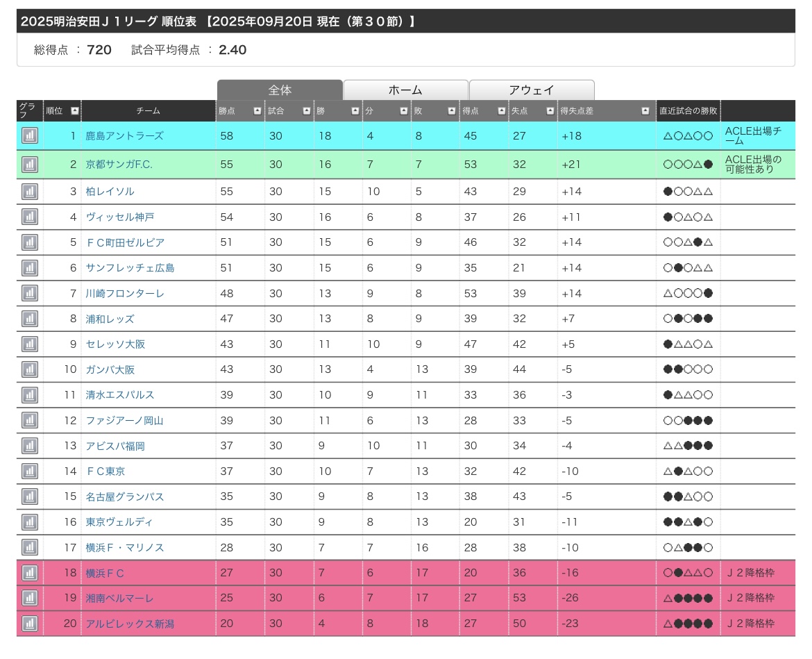812x659 pixels.
Task: View graph icon for 横浜Ｆ・マリノス
Action: [30, 547]
